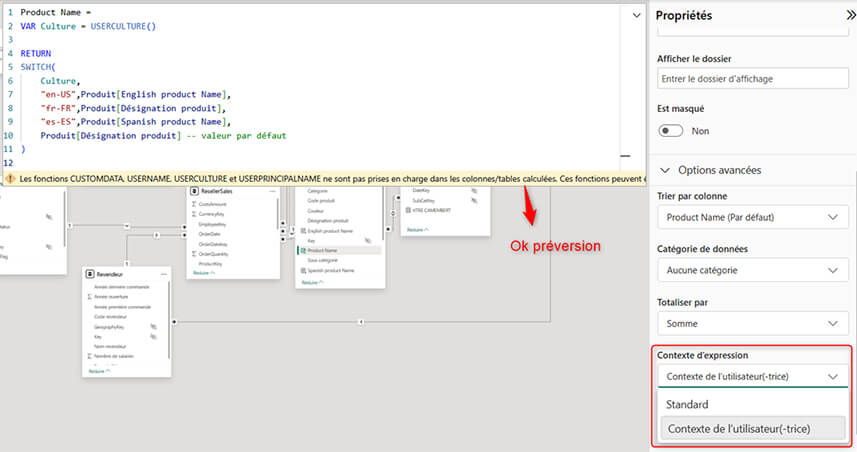
Task: Click the Revendeur table icon
Action: tap(90, 274)
